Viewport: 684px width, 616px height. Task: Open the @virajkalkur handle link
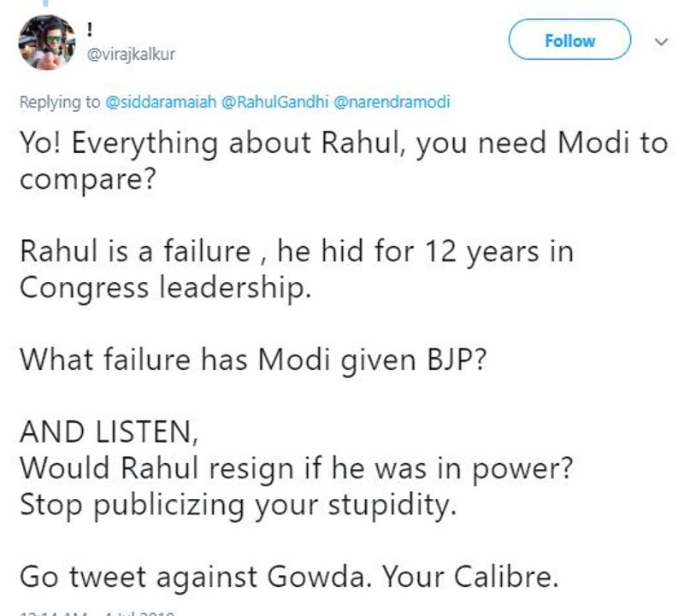[x=131, y=55]
